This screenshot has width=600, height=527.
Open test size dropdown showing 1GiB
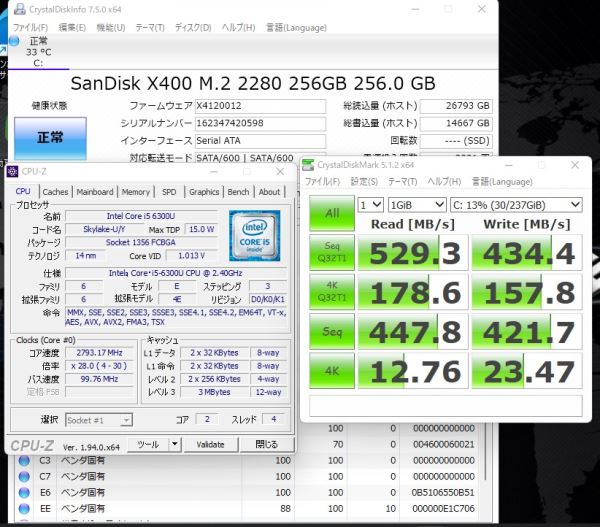pos(417,205)
